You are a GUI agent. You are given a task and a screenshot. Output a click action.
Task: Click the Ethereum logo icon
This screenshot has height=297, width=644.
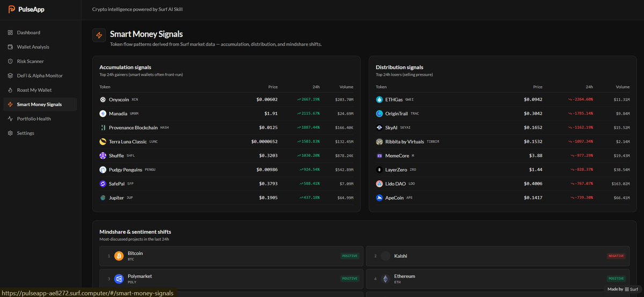pos(385,279)
